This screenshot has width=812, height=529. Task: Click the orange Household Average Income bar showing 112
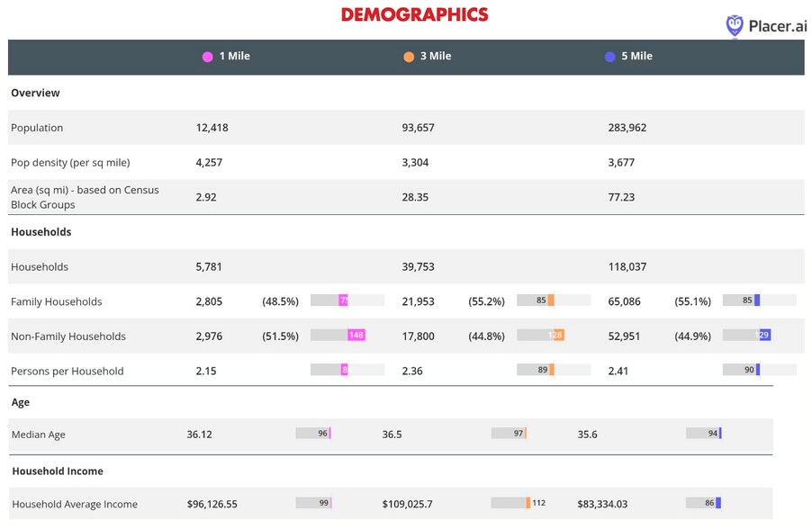pos(528,503)
